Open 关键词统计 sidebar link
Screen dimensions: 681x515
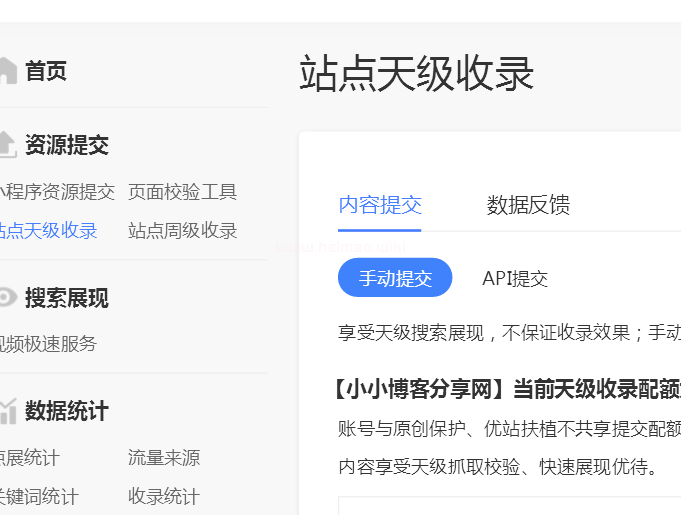pos(40,496)
